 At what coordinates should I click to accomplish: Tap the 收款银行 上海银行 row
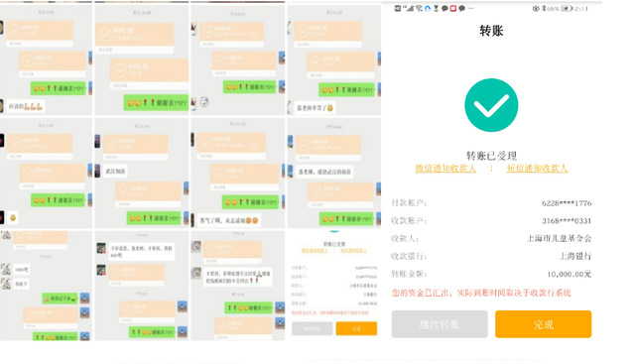coord(491,256)
